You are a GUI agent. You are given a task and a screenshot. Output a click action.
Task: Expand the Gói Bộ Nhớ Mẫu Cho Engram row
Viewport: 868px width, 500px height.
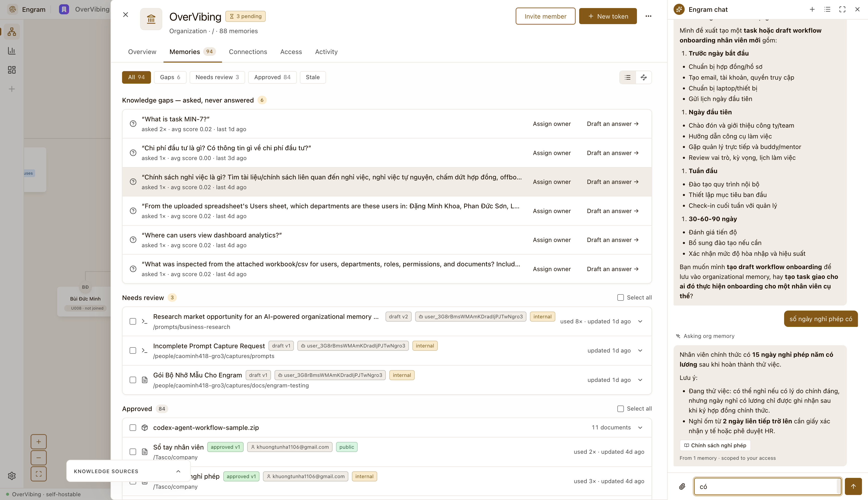tap(640, 380)
